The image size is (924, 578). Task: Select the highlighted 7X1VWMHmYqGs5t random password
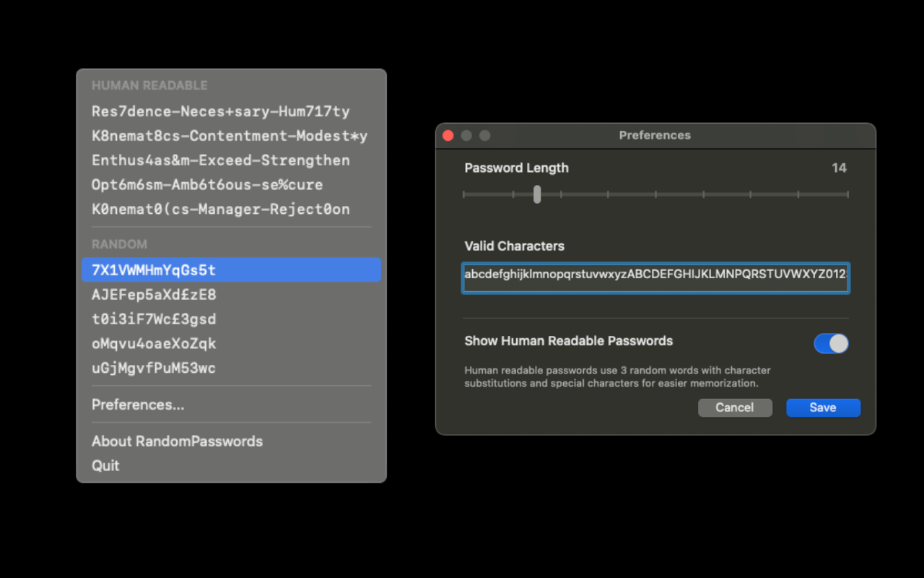(x=153, y=270)
